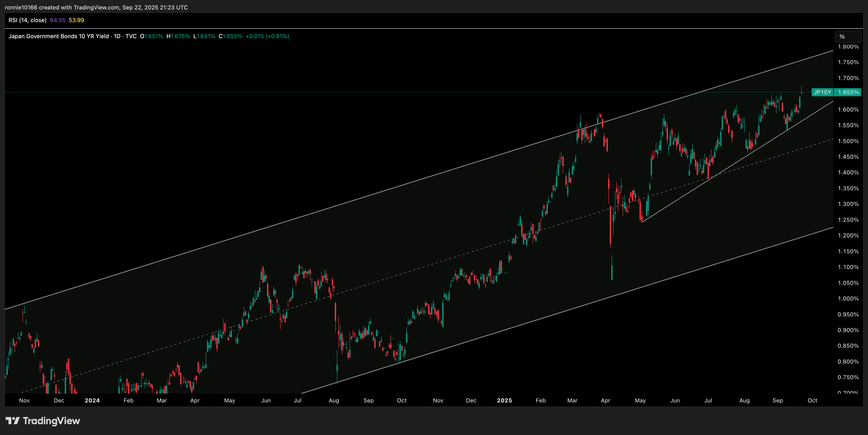Viewport: 868px width, 435px height.
Task: Click the close value C1.655%
Action: click(231, 36)
